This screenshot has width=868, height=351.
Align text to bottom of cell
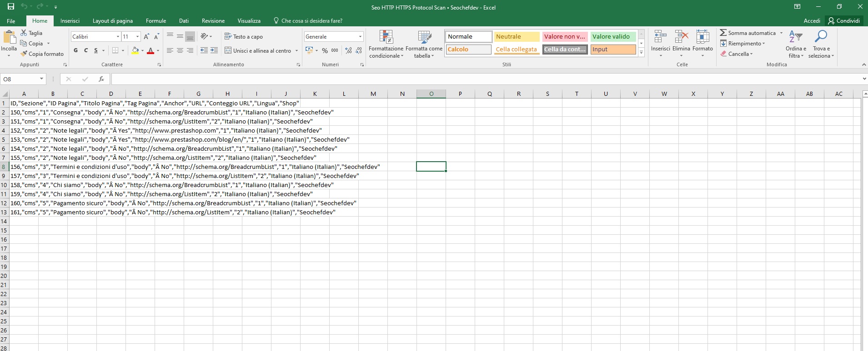190,36
